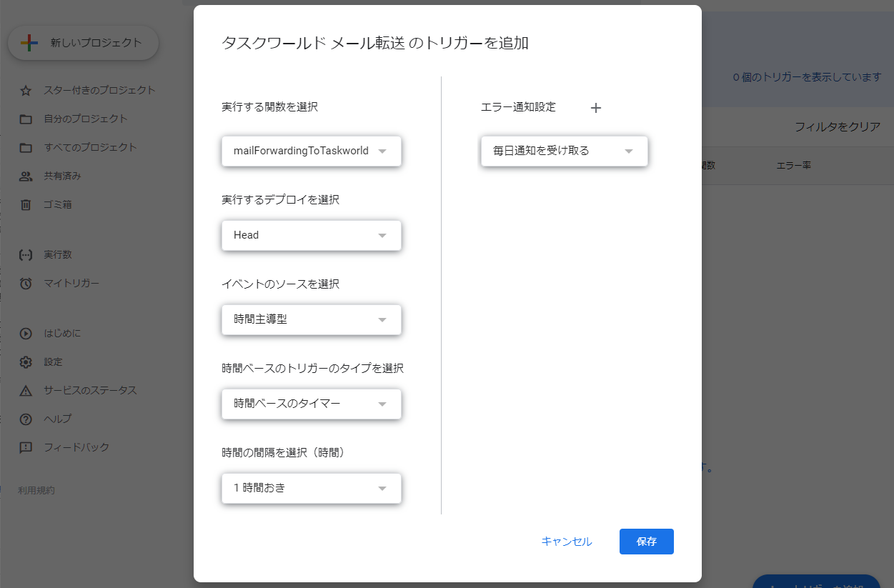Screen dimensions: 894x588
Task: Open サービスのステータス in the sidebar
Action: pyautogui.click(x=90, y=390)
